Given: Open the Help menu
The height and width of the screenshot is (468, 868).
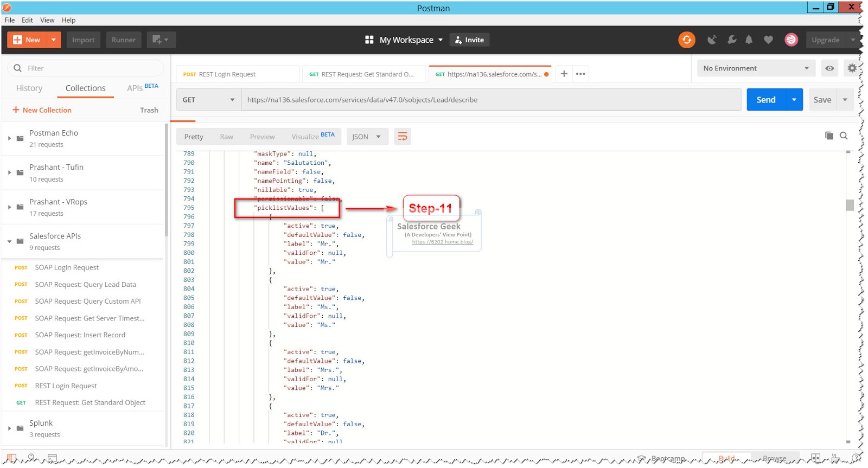Looking at the screenshot, I should (x=68, y=20).
